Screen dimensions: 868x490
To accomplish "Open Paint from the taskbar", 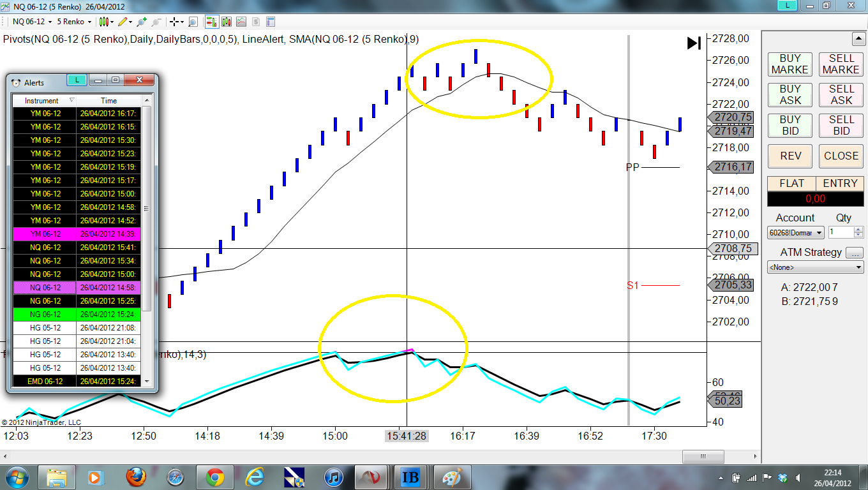I will [x=452, y=477].
